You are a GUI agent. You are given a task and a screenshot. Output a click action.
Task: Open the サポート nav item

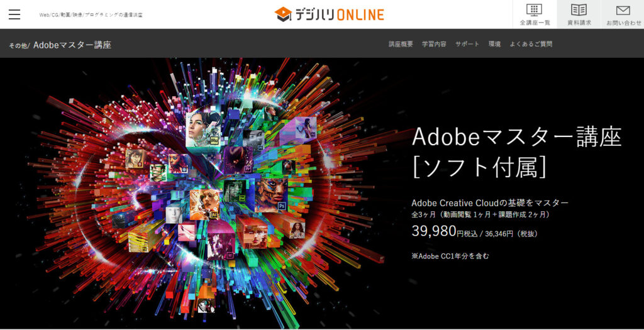point(467,44)
